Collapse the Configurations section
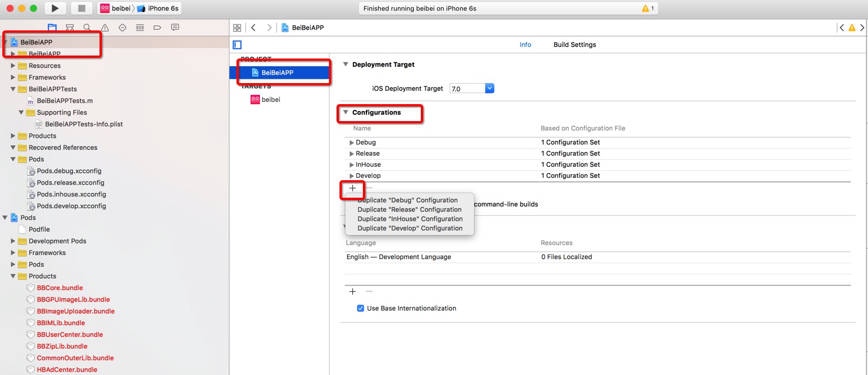868x375 pixels. click(345, 112)
